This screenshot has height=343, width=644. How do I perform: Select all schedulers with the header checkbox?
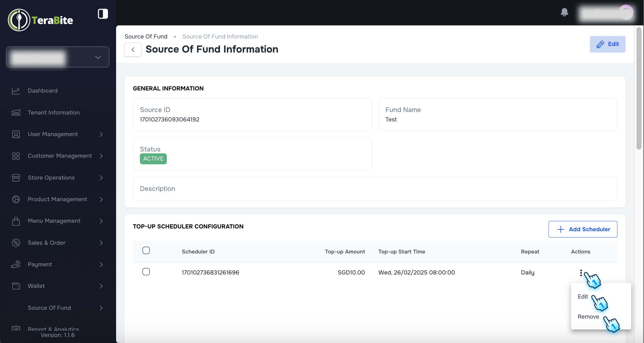146,250
